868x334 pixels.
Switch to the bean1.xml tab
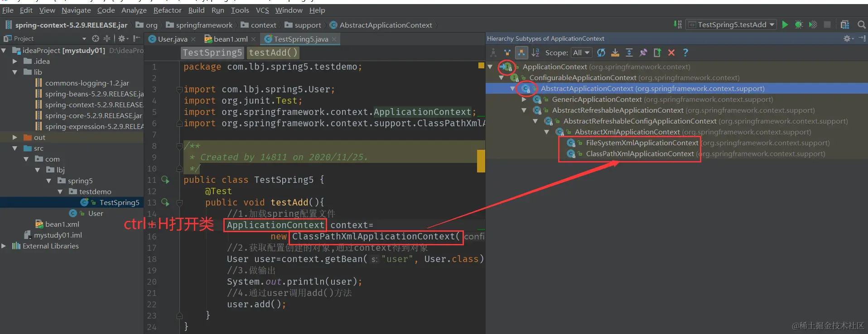pyautogui.click(x=231, y=39)
